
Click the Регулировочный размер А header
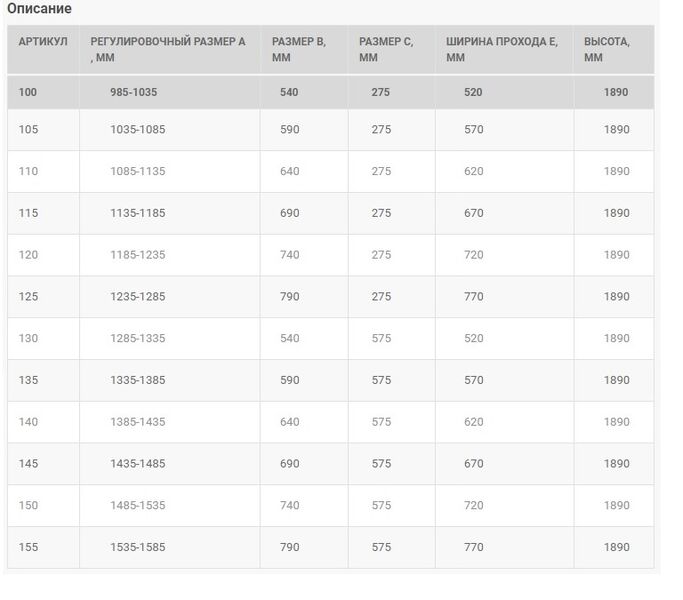click(168, 49)
